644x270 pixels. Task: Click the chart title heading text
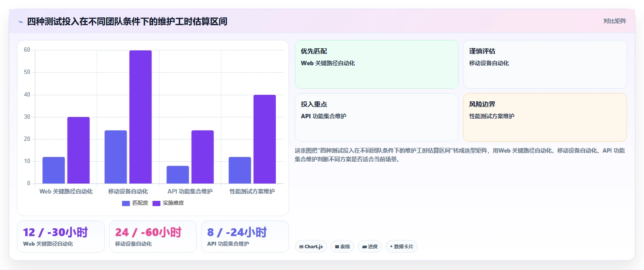[127, 21]
